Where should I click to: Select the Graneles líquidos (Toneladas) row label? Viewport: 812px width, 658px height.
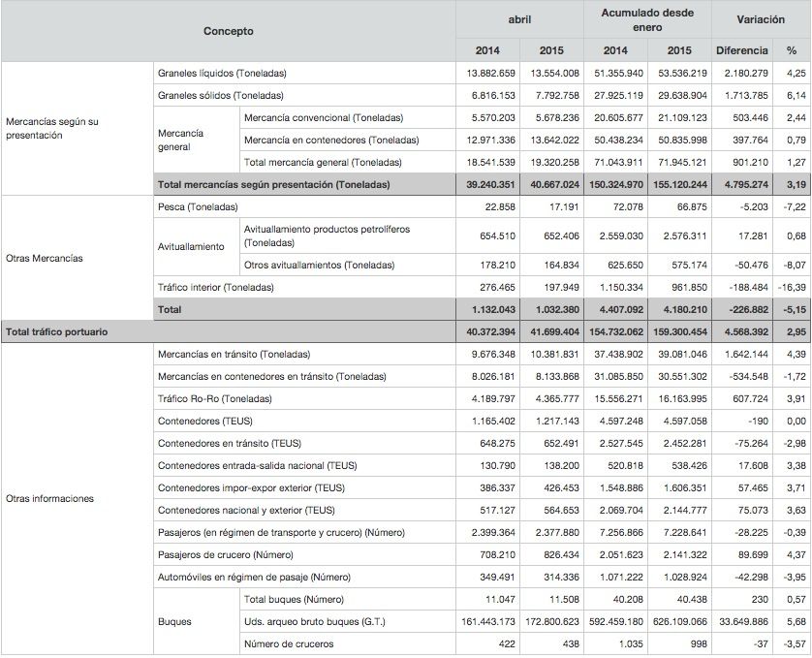coord(222,74)
